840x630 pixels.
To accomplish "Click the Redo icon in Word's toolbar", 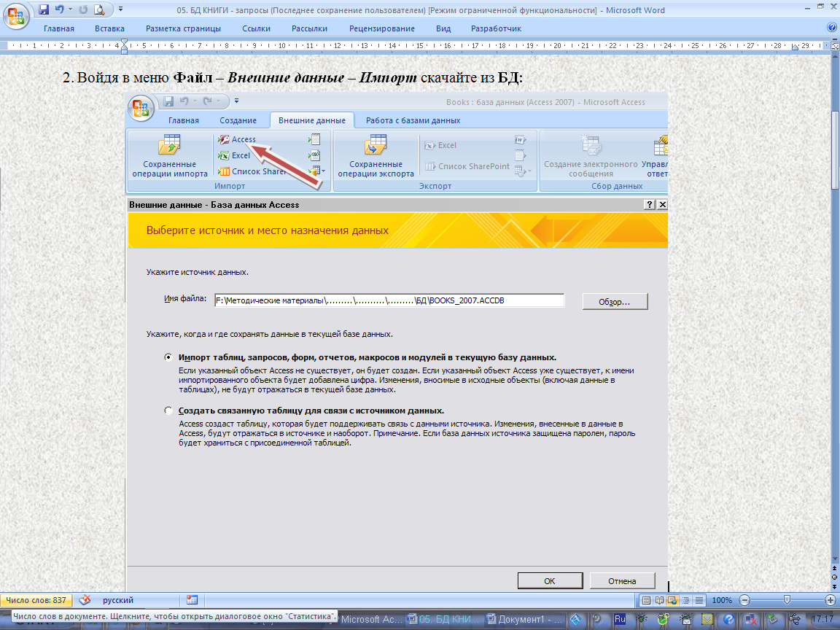I will pyautogui.click(x=83, y=9).
